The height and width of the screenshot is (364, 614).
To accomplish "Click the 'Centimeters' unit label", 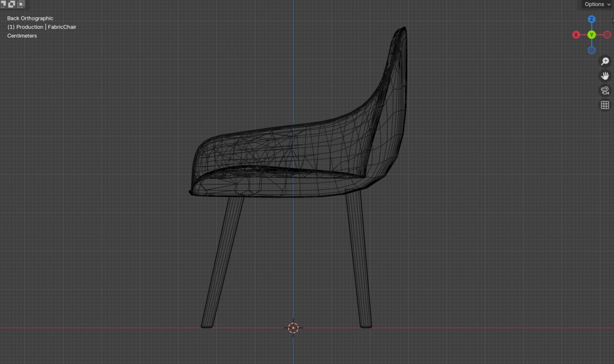I will pyautogui.click(x=22, y=35).
